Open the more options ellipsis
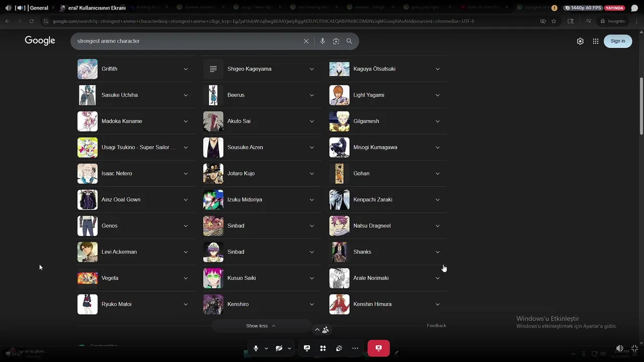 355,348
